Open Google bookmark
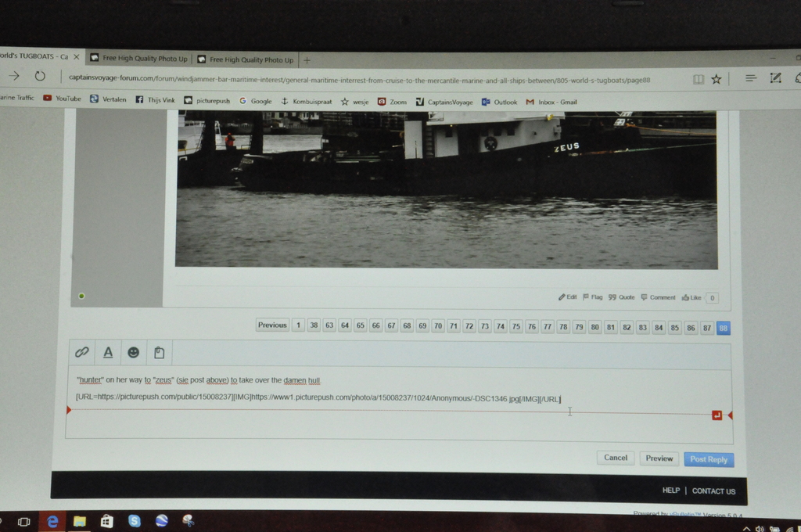The height and width of the screenshot is (532, 801). (256, 101)
